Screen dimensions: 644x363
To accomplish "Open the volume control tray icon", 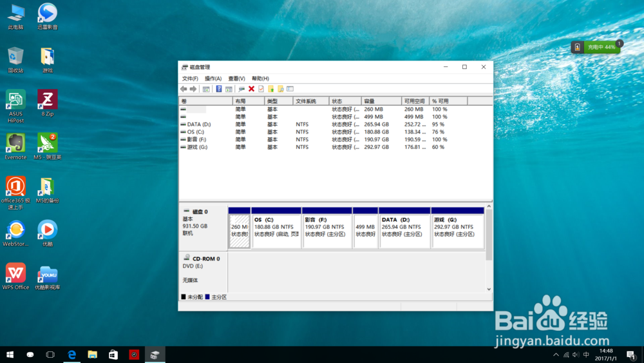I will click(576, 355).
